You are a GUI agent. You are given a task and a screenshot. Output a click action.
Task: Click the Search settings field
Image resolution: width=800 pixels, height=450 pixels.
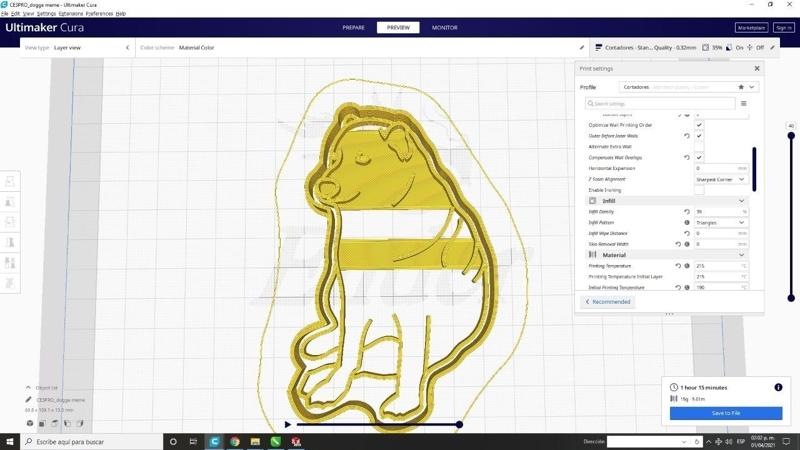tap(660, 104)
